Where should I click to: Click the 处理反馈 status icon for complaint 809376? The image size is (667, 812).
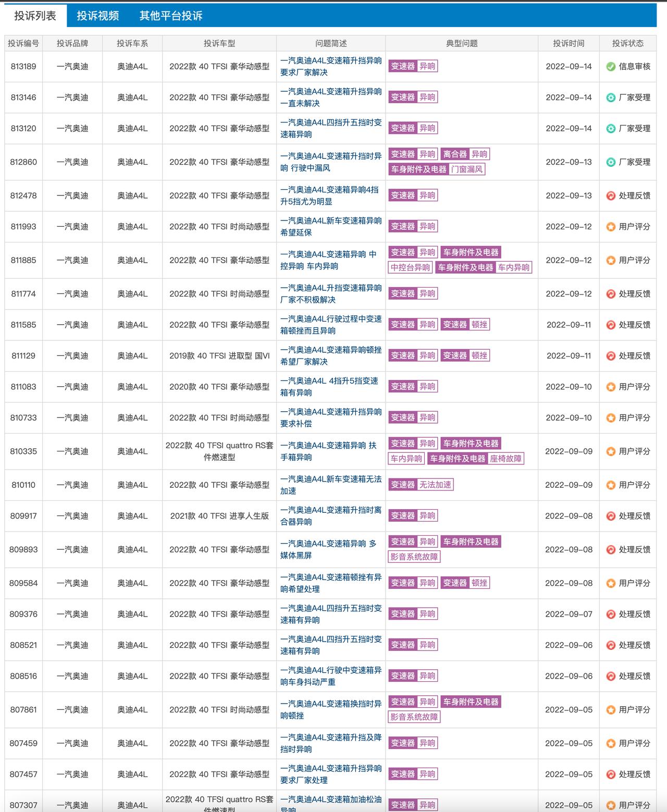click(611, 614)
